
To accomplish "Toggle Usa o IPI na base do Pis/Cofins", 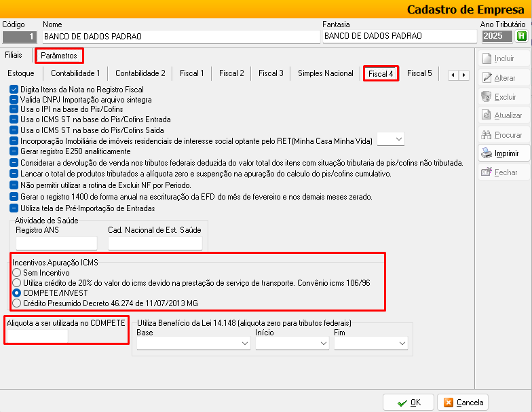I will tap(14, 109).
